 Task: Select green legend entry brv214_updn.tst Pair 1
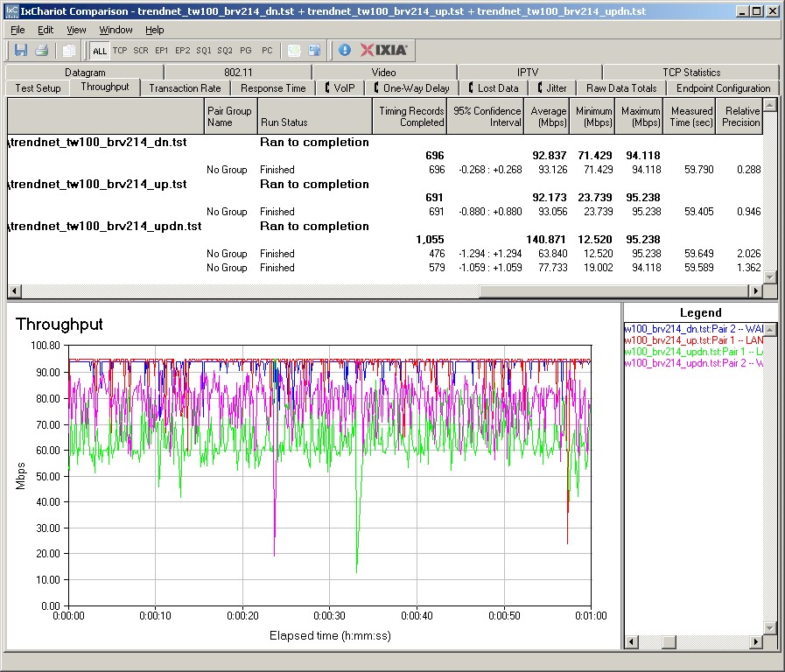(x=694, y=352)
